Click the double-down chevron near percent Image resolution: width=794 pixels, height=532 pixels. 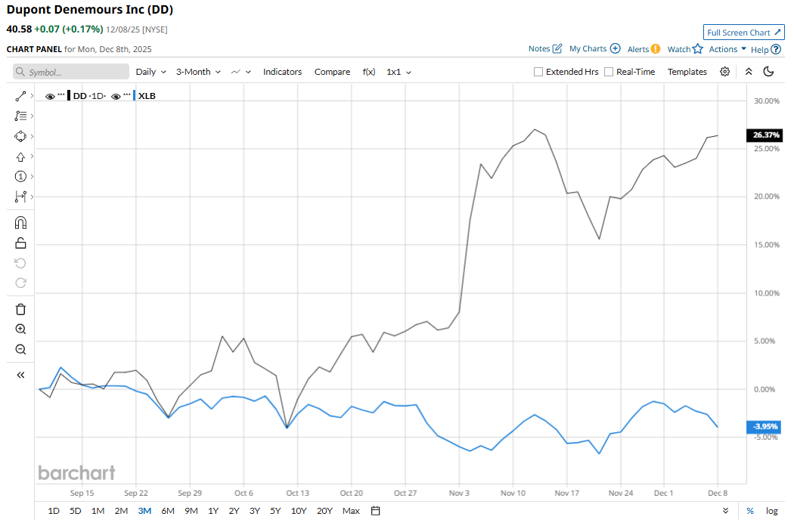(726, 511)
